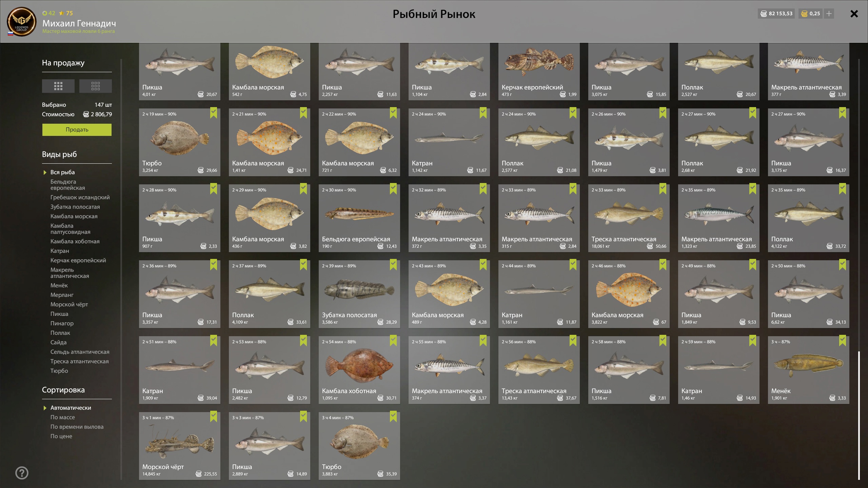This screenshot has width=868, height=488.
Task: Filter fish by Керчак европейский
Action: (78, 260)
